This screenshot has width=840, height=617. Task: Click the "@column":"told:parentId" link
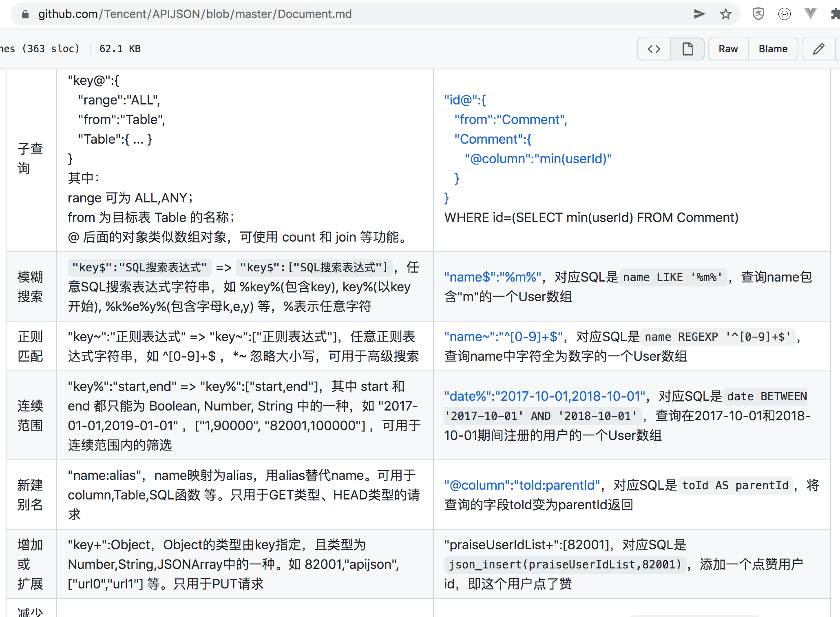522,485
